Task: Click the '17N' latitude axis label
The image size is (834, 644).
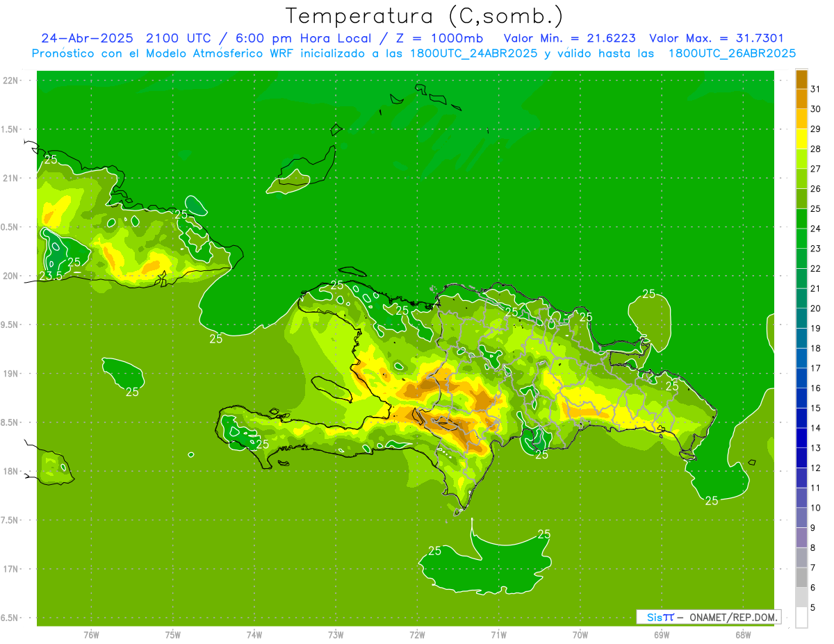Action: [x=11, y=569]
